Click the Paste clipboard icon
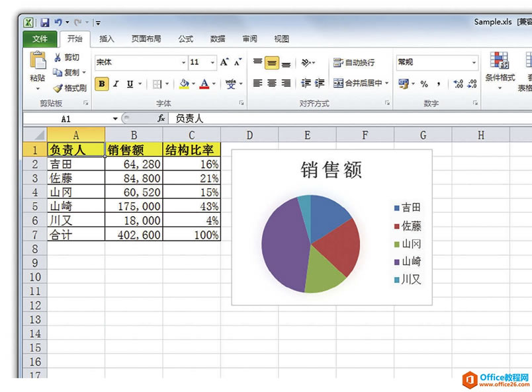Screen dimensions: 532x392 tap(38, 60)
